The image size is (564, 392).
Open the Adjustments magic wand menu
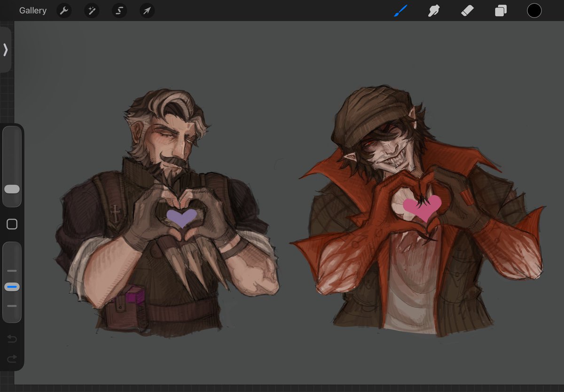[92, 10]
